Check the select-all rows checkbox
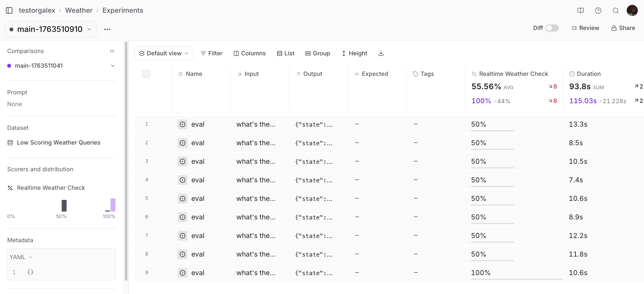644x294 pixels. (x=146, y=74)
